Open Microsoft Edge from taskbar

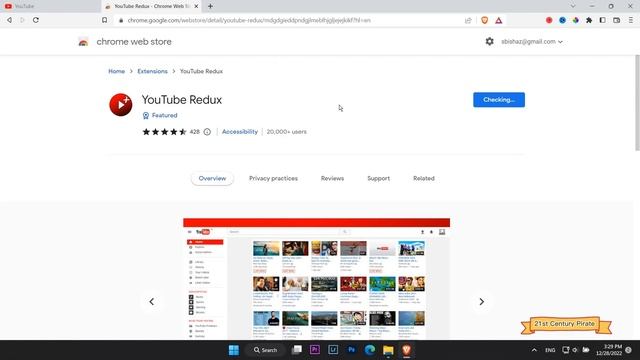370,350
